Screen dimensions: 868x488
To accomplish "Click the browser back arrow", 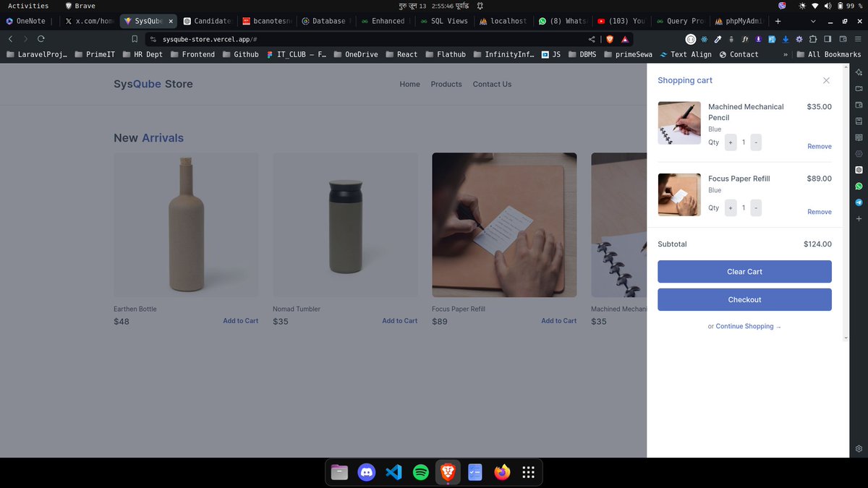I will [x=10, y=38].
